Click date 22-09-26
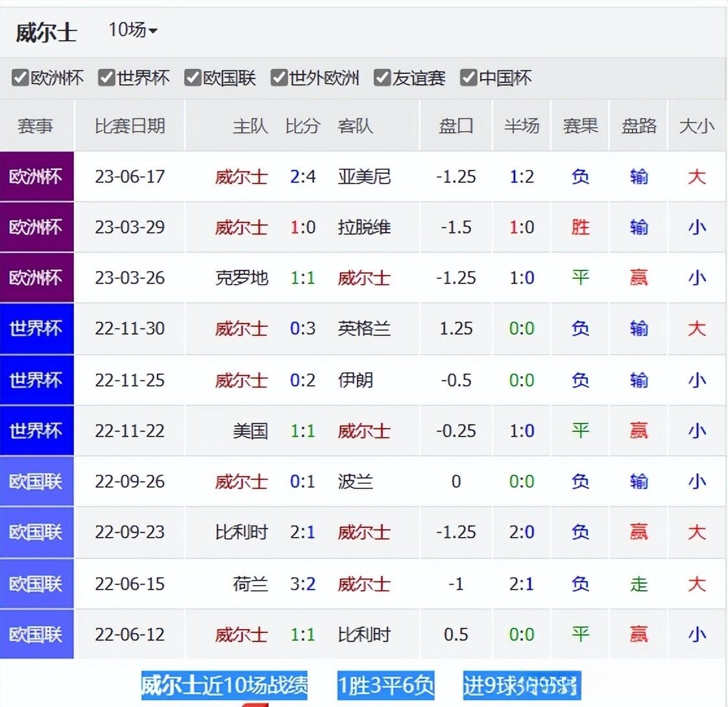 (x=130, y=481)
